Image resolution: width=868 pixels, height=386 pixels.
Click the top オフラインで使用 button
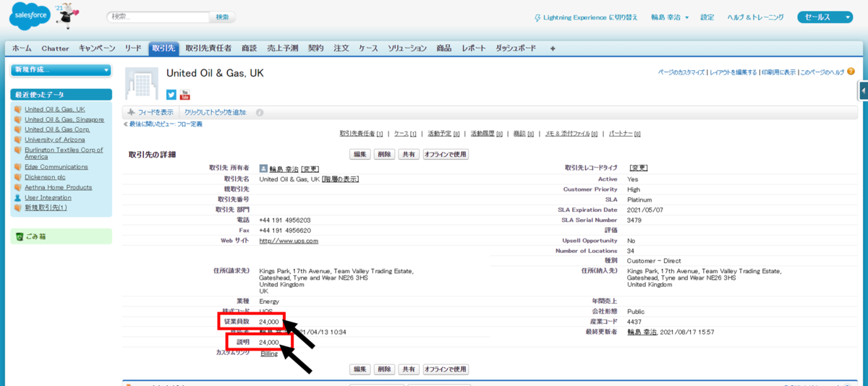[x=446, y=154]
